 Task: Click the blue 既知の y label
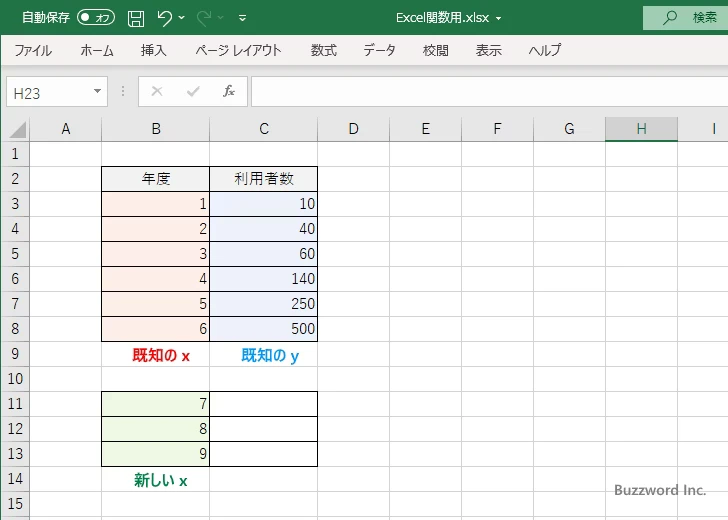click(270, 356)
